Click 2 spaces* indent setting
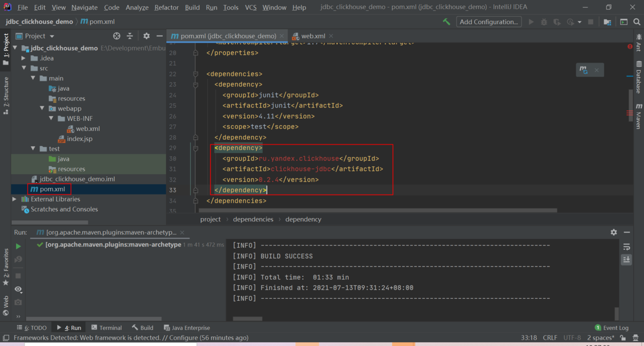The height and width of the screenshot is (346, 644). click(x=601, y=338)
